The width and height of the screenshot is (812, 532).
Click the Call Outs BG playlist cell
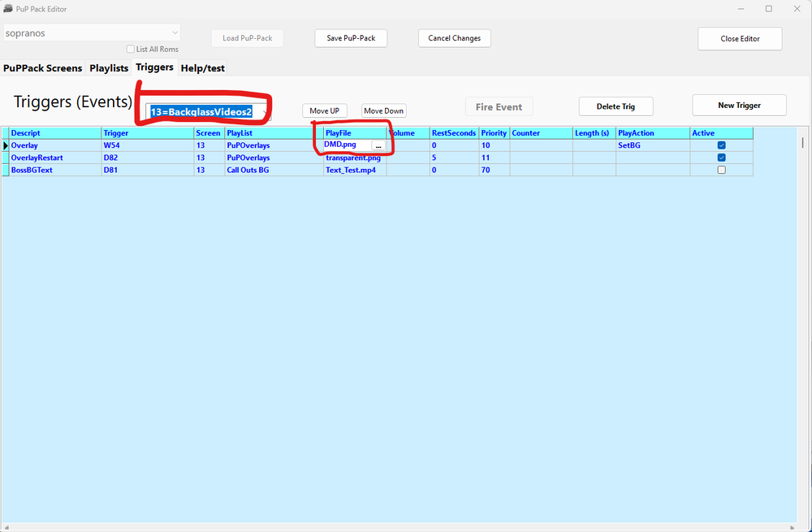tap(274, 170)
